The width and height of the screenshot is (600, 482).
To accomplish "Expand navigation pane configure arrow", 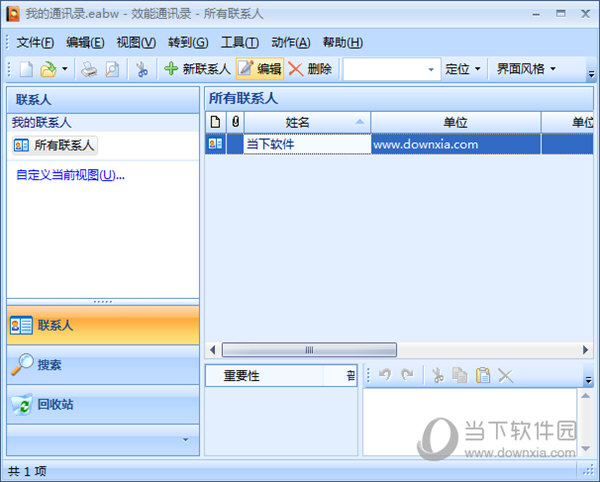I will pos(186,440).
